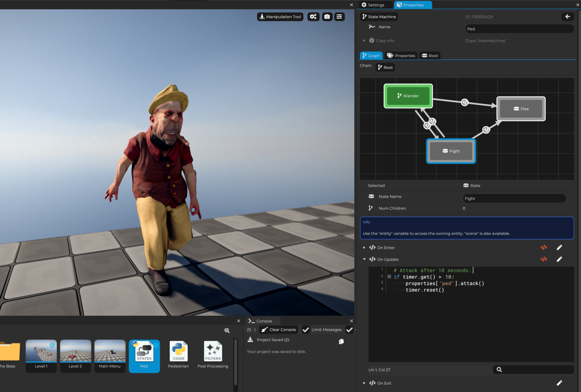Expand the On Enter script section
581x392 pixels.
point(364,247)
